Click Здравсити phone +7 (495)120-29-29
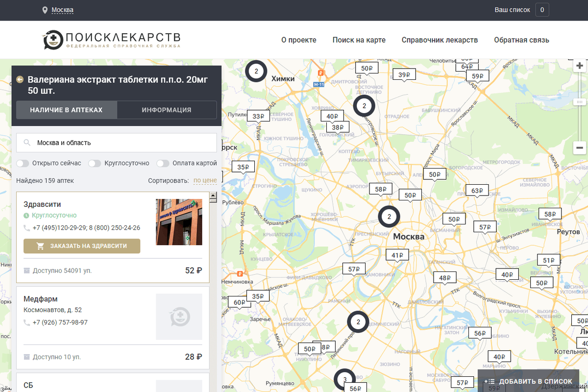This screenshot has height=392, width=588. coord(60,228)
